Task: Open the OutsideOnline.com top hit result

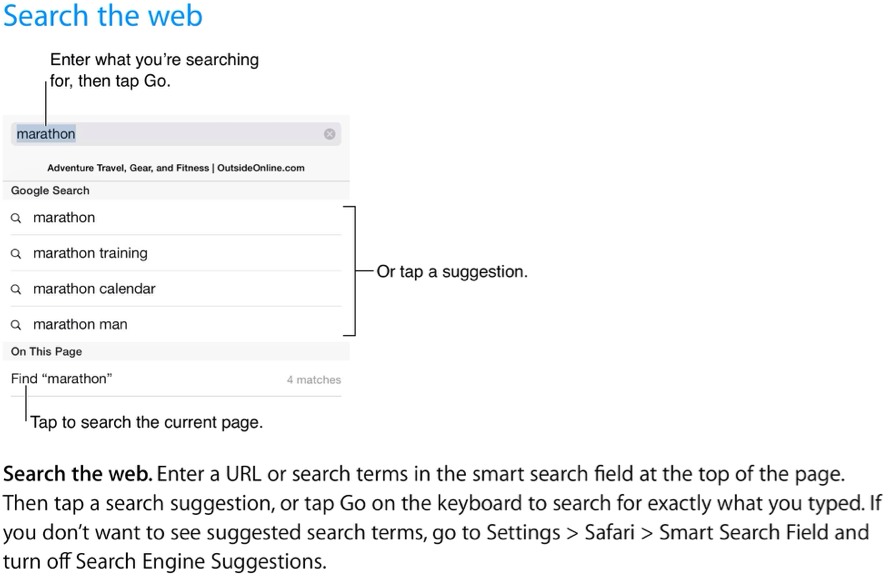Action: click(x=176, y=168)
